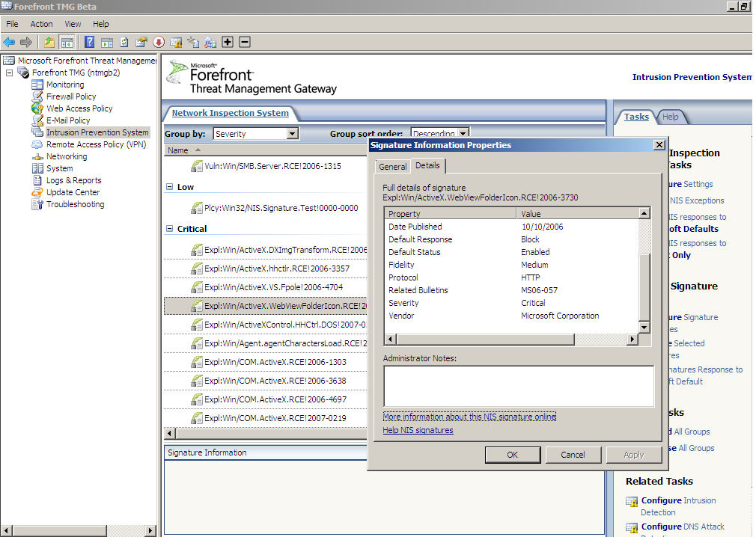The height and width of the screenshot is (537, 756).
Task: Click the cloud server network toolbar icon
Action: 210,43
